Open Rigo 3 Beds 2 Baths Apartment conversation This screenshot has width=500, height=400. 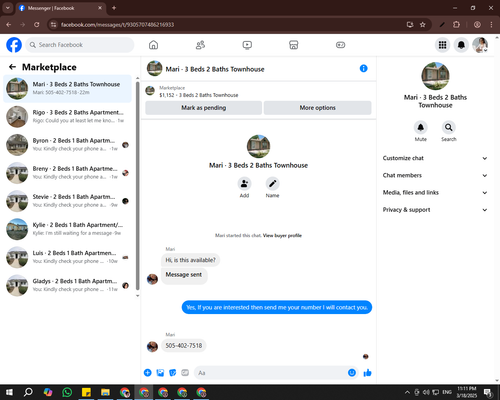(68, 117)
